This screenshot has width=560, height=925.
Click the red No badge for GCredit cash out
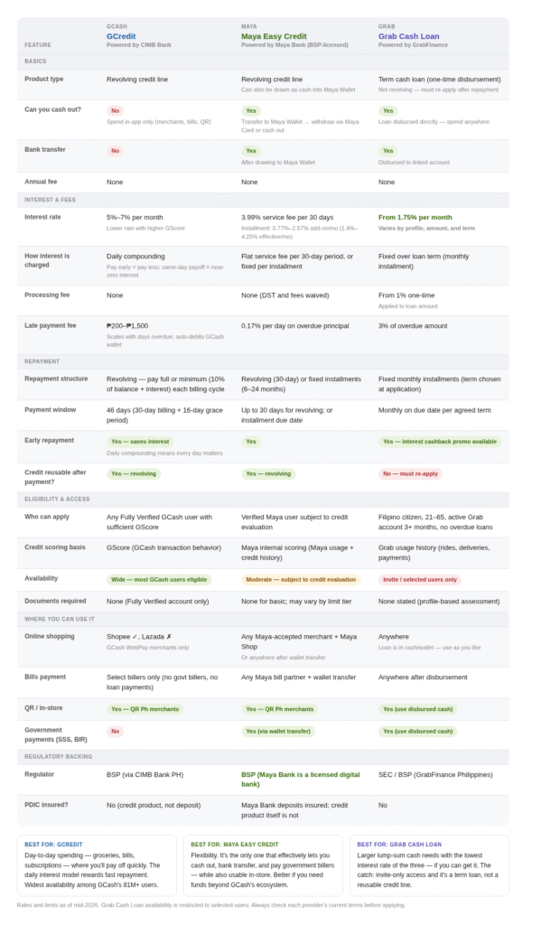click(x=115, y=111)
